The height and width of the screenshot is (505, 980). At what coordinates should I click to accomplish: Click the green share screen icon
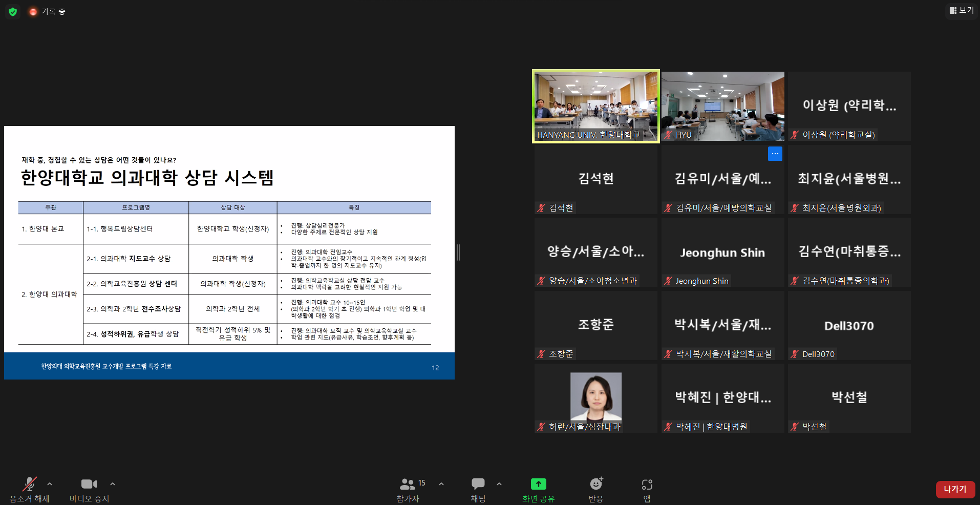[x=538, y=484]
